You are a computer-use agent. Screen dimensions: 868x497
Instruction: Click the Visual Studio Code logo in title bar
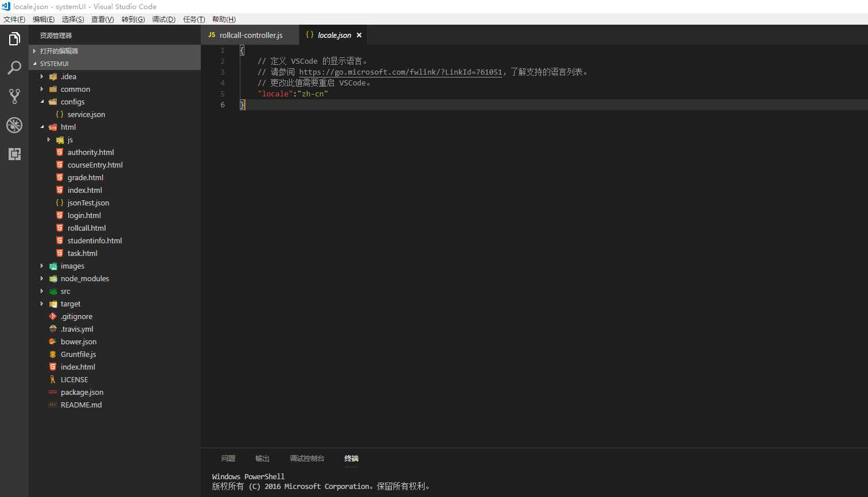coord(6,6)
